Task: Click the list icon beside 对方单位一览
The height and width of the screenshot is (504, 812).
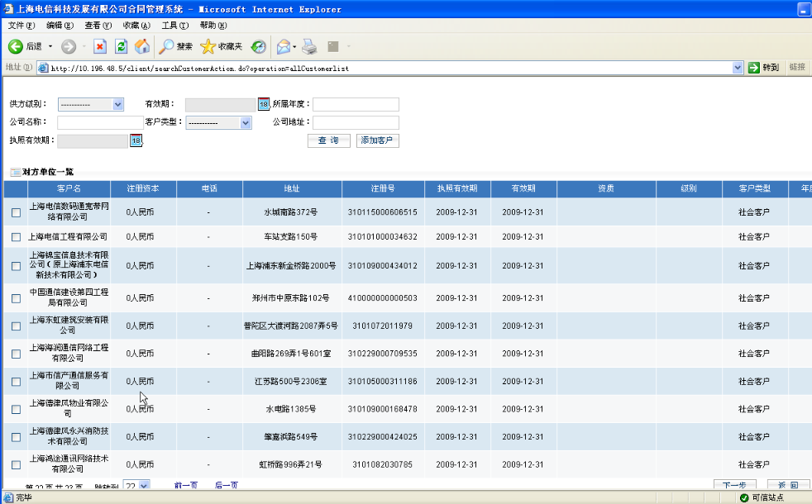Action: coord(16,172)
